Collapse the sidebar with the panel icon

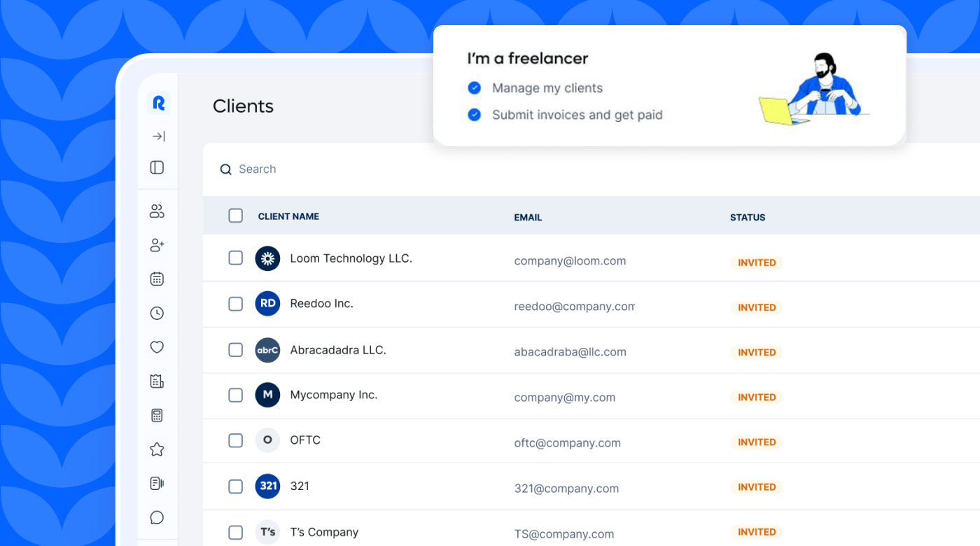156,167
